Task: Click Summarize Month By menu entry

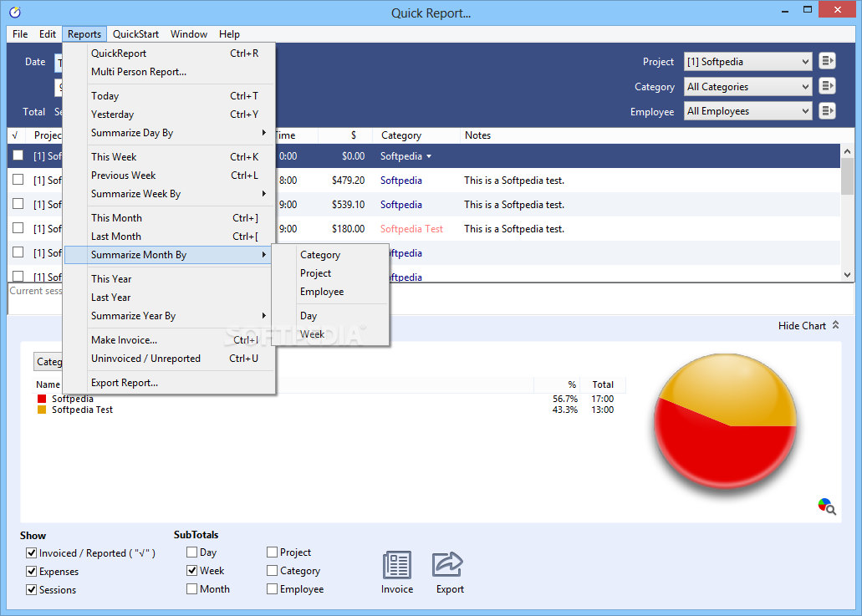Action: point(170,255)
